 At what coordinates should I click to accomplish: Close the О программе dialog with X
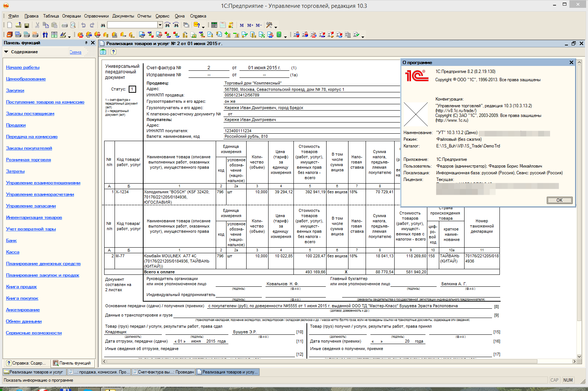[x=571, y=63]
